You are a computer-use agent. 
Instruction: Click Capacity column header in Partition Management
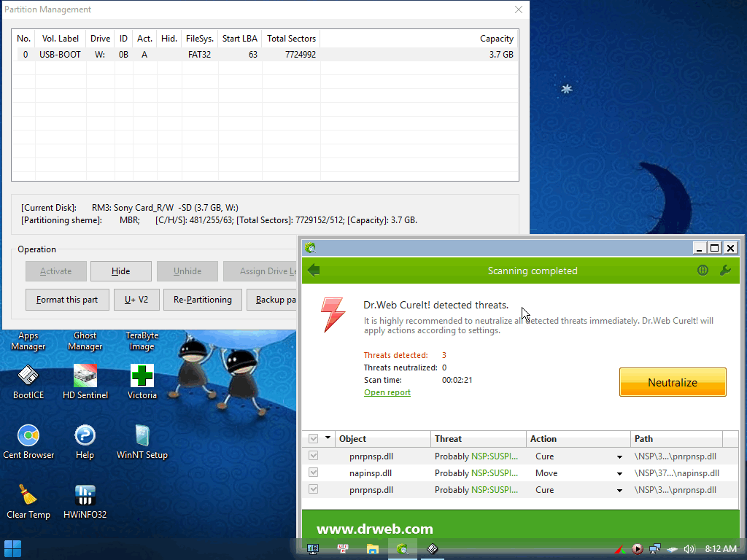pos(419,39)
